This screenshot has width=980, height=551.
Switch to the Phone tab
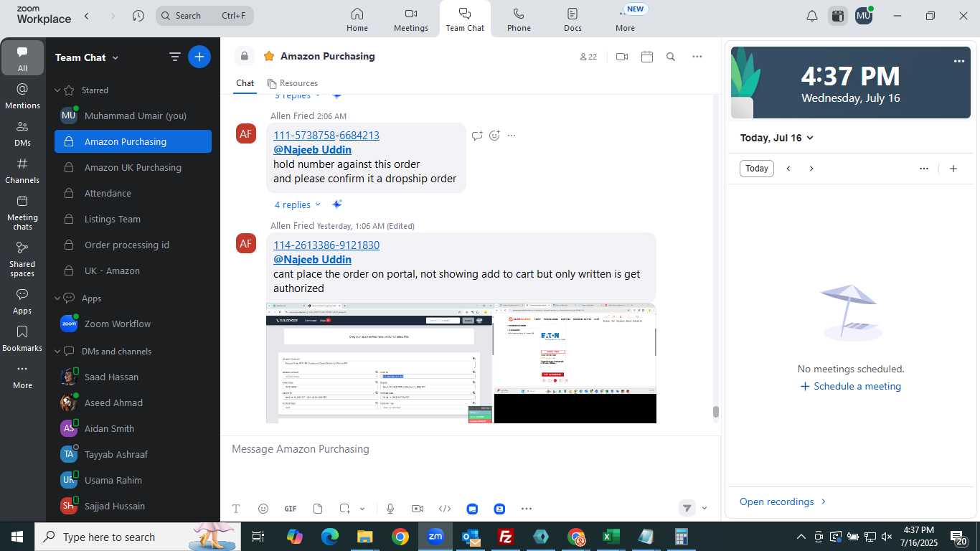pyautogui.click(x=519, y=20)
